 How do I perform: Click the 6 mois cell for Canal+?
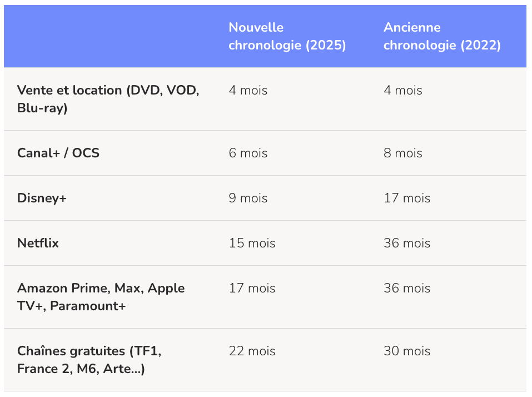248,153
